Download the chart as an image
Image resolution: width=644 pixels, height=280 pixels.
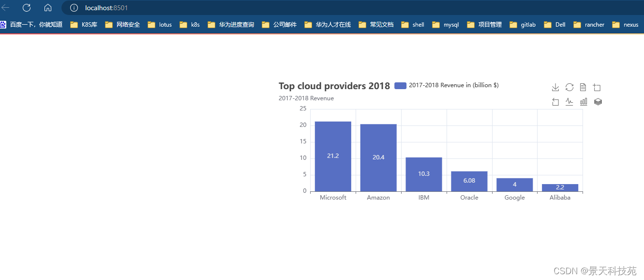(555, 87)
